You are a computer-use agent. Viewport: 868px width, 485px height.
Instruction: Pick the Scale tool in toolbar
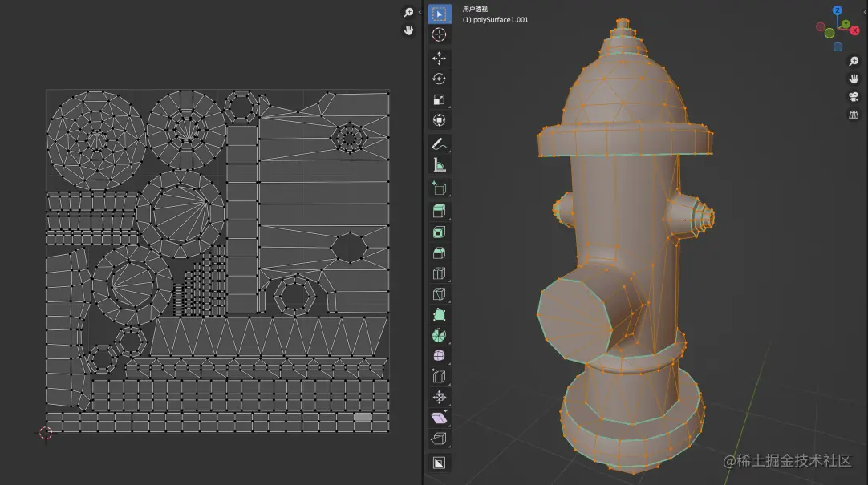click(440, 99)
